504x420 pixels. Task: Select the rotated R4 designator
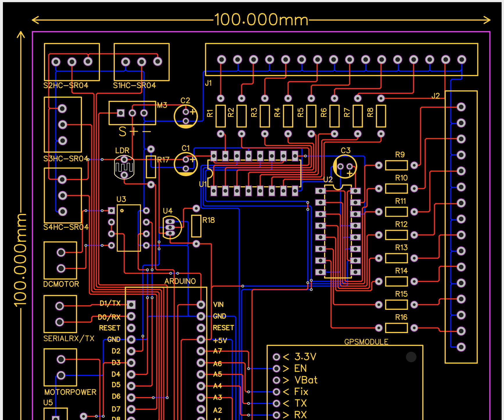pyautogui.click(x=277, y=112)
